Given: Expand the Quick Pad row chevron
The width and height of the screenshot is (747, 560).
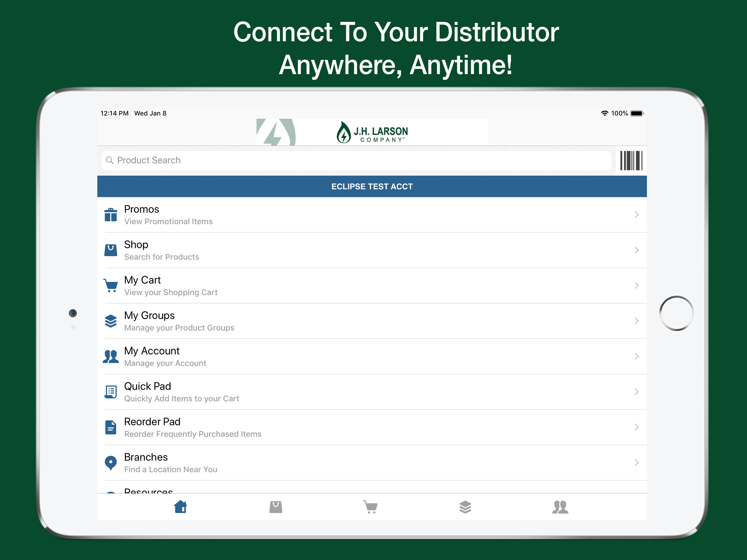Looking at the screenshot, I should (x=637, y=392).
